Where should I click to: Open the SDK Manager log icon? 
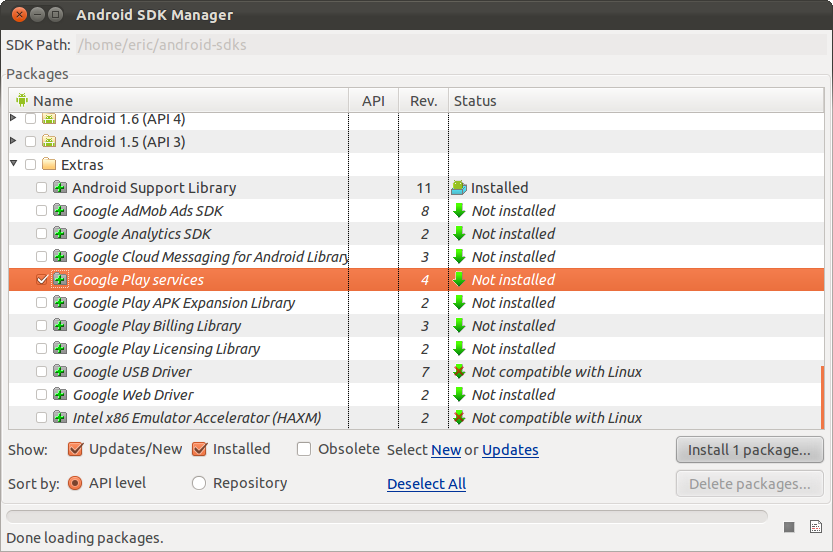point(815,527)
